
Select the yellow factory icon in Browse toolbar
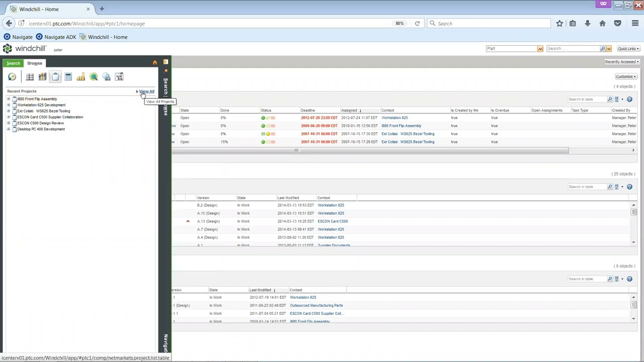(x=80, y=77)
